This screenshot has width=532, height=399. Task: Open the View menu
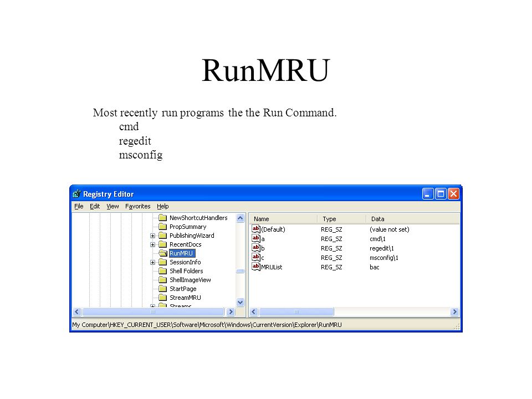[x=112, y=206]
